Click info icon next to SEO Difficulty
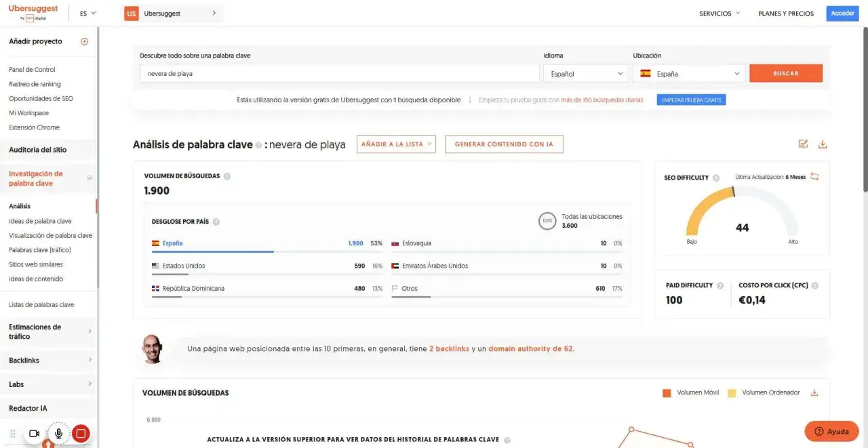868x448 pixels. pos(716,178)
